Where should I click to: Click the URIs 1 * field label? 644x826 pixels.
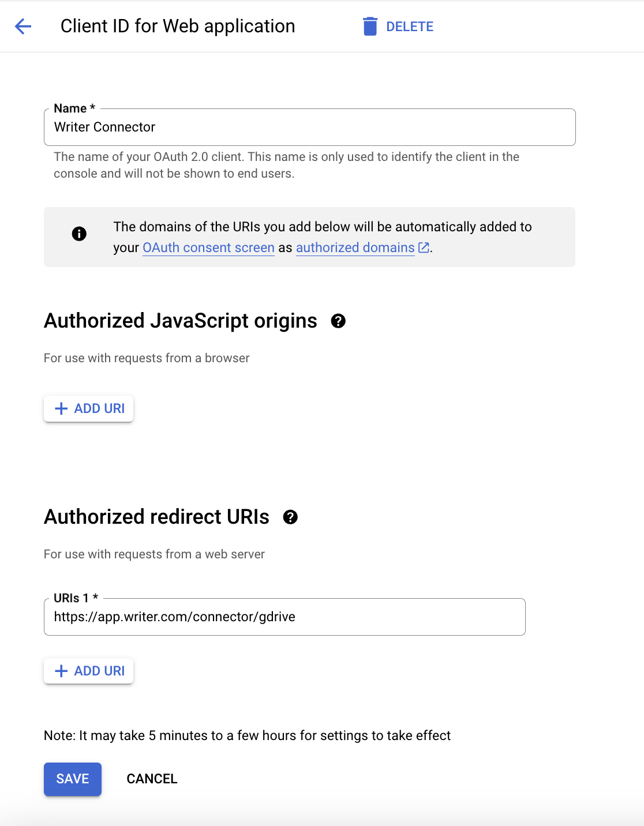[76, 598]
